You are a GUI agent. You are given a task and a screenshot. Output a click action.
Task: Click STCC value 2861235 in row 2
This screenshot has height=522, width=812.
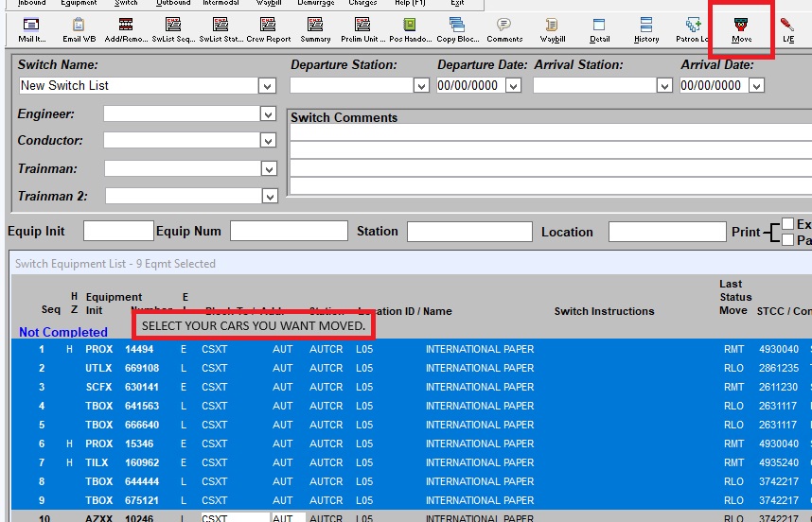[779, 369]
